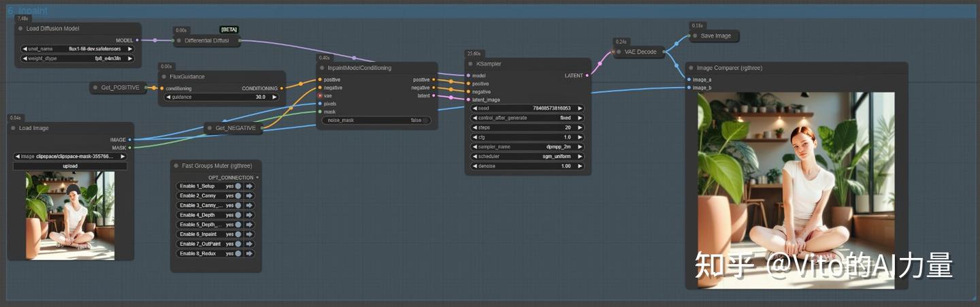Jump to group 6_Inpaint using its arrow icon
980x307 pixels.
pos(249,234)
